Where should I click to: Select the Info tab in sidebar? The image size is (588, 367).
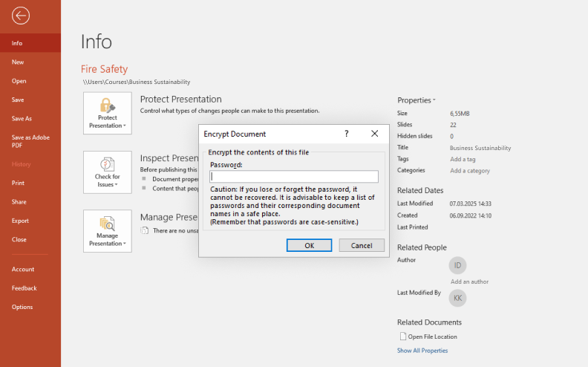[x=30, y=43]
